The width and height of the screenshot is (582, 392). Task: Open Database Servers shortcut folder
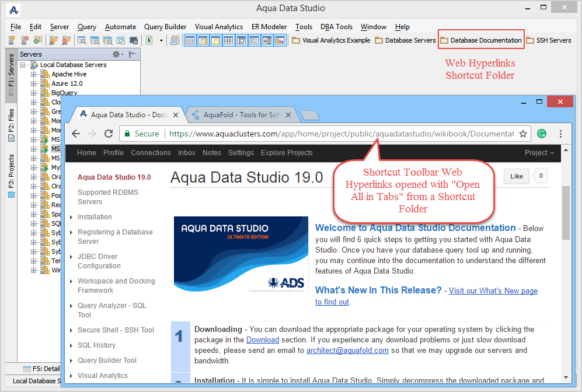[x=405, y=40]
